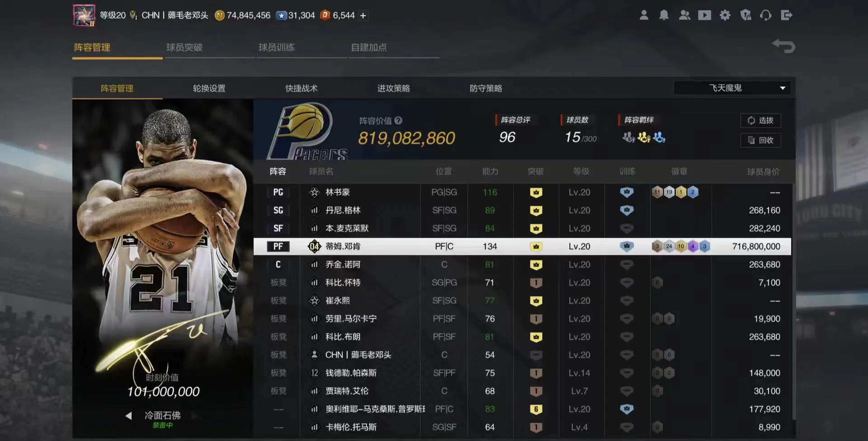Click the help icon beside 阵容价值
The height and width of the screenshot is (441, 868).
(398, 121)
